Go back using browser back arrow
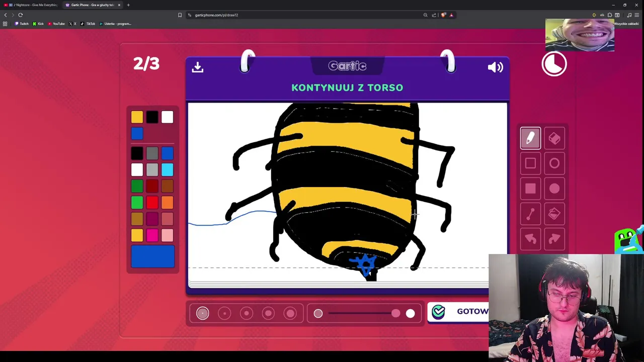Screen dimensions: 644x362 [6, 15]
